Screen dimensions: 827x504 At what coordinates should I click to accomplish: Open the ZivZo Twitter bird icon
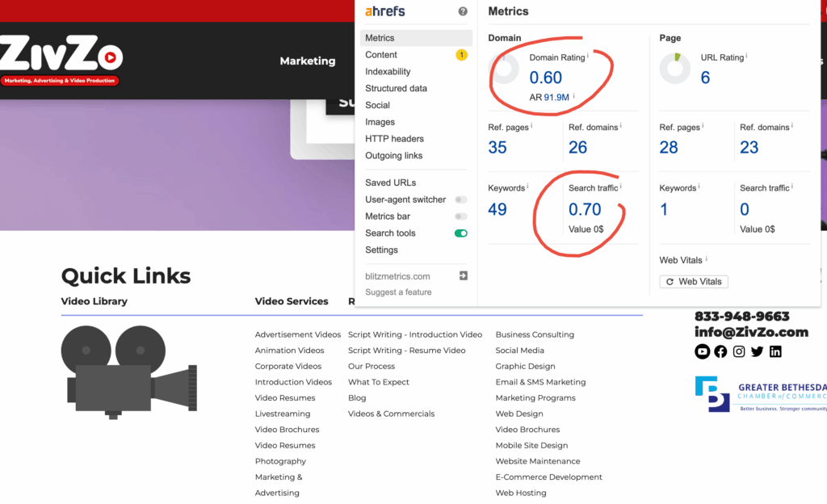(757, 351)
